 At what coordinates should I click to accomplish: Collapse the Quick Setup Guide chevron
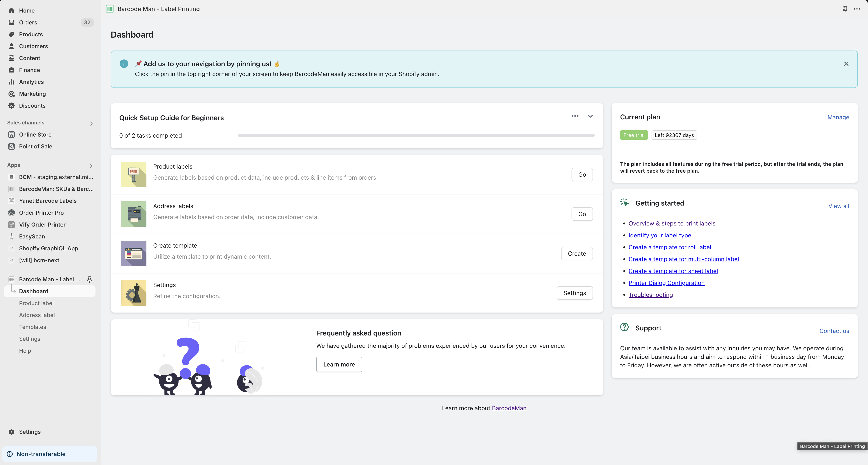[x=590, y=116]
